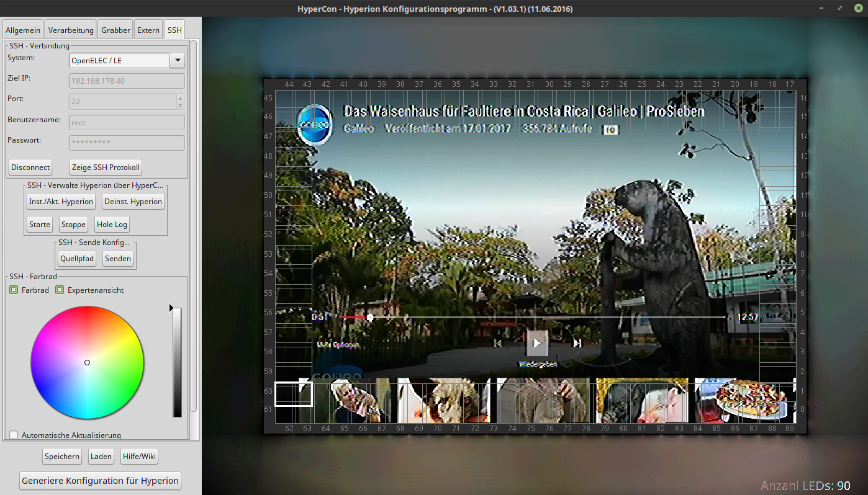Stop Hyperion with the Stoppe button

click(x=74, y=225)
